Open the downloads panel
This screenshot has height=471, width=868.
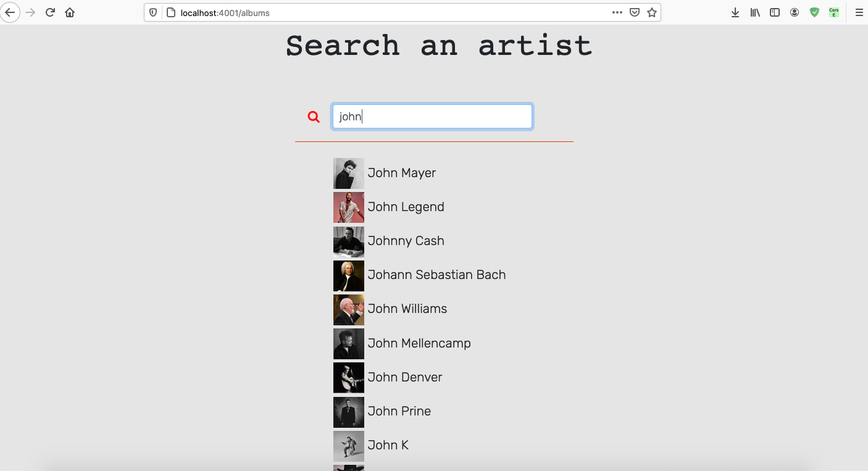735,12
